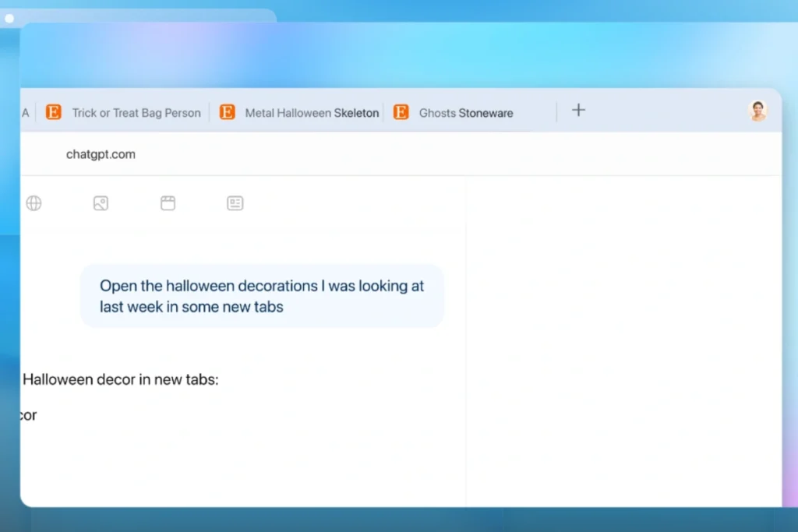Click the globe web search icon
Image resolution: width=798 pixels, height=532 pixels.
click(x=34, y=203)
